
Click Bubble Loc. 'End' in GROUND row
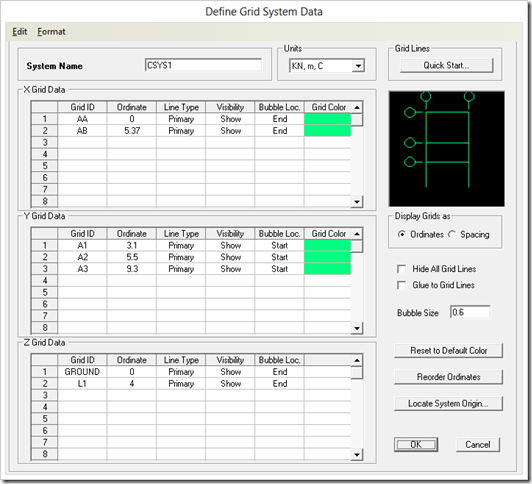point(280,372)
